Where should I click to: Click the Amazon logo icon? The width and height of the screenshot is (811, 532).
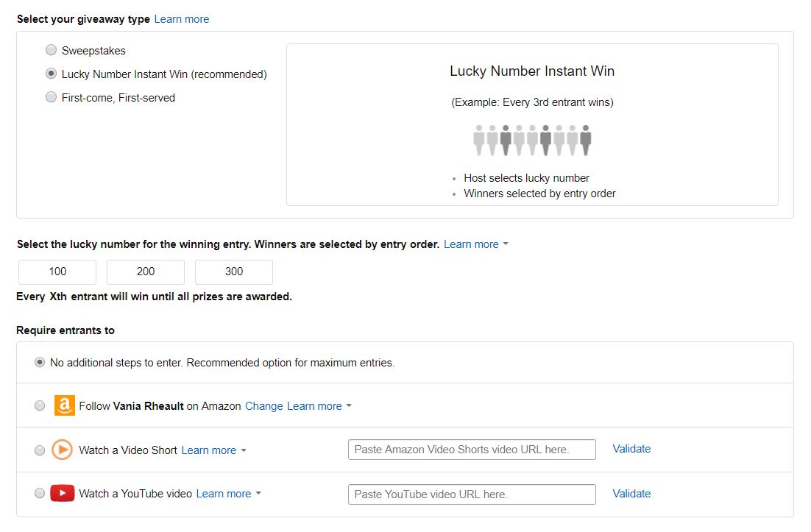tap(65, 405)
